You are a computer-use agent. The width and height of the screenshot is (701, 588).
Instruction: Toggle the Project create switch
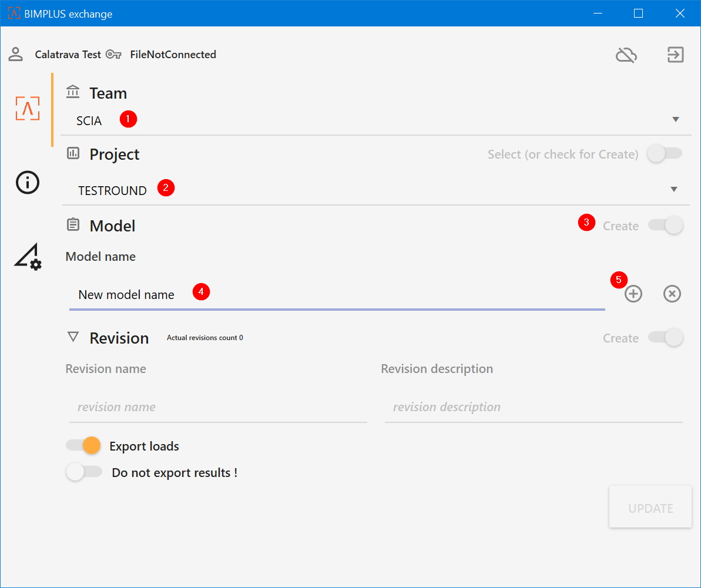(x=665, y=154)
